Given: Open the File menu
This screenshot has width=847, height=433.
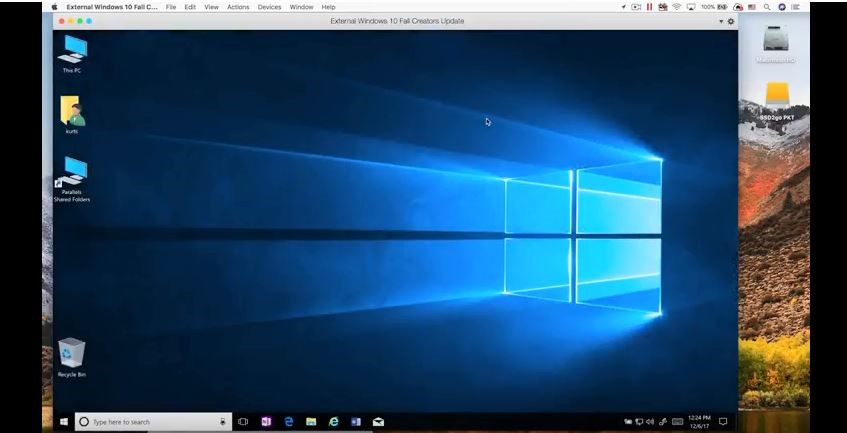Looking at the screenshot, I should tap(171, 7).
